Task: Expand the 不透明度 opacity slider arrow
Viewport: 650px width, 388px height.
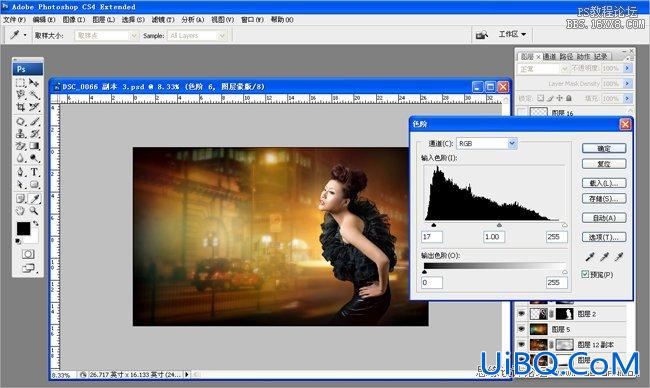Action: 628,68
